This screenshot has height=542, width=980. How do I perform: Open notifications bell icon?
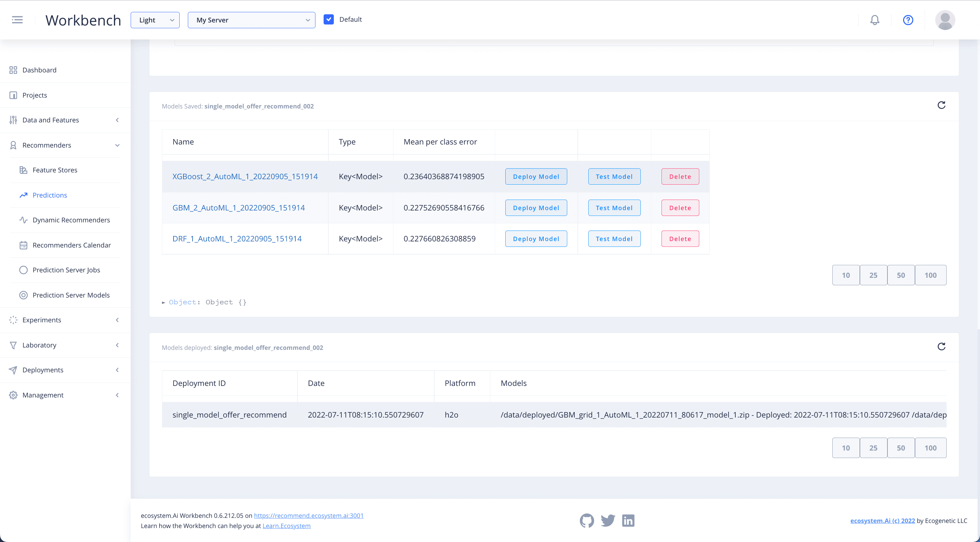[x=875, y=20]
